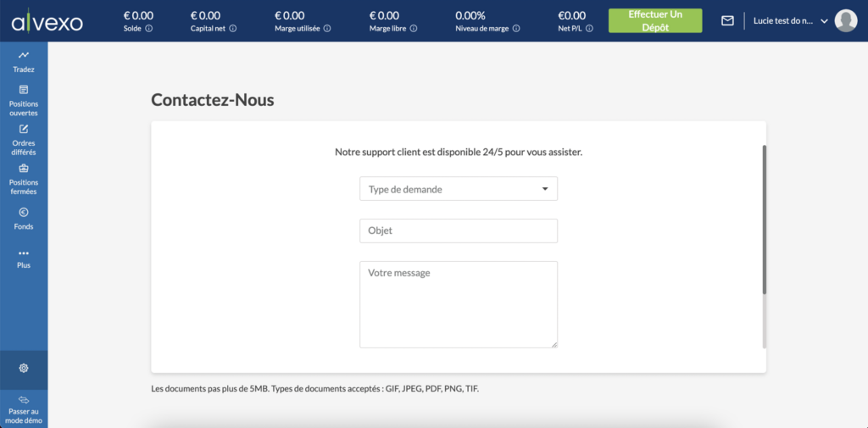The width and height of the screenshot is (868, 428).
Task: Expand the Type de demande dropdown
Action: (459, 189)
